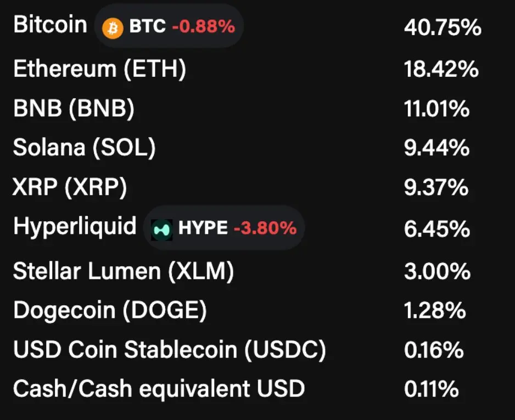
Task: Click the teal Hyperliquid logo icon
Action: click(161, 229)
